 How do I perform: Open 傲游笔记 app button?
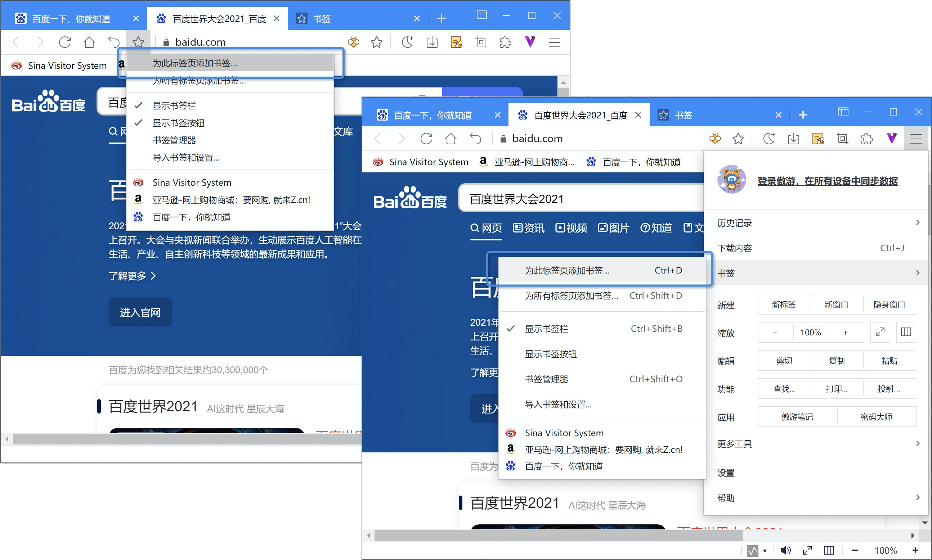pos(797,417)
